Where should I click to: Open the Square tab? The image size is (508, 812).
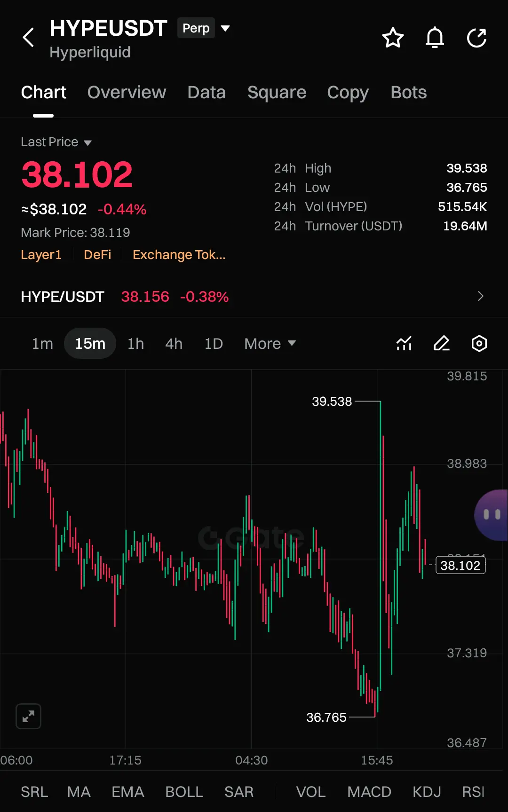pyautogui.click(x=277, y=93)
